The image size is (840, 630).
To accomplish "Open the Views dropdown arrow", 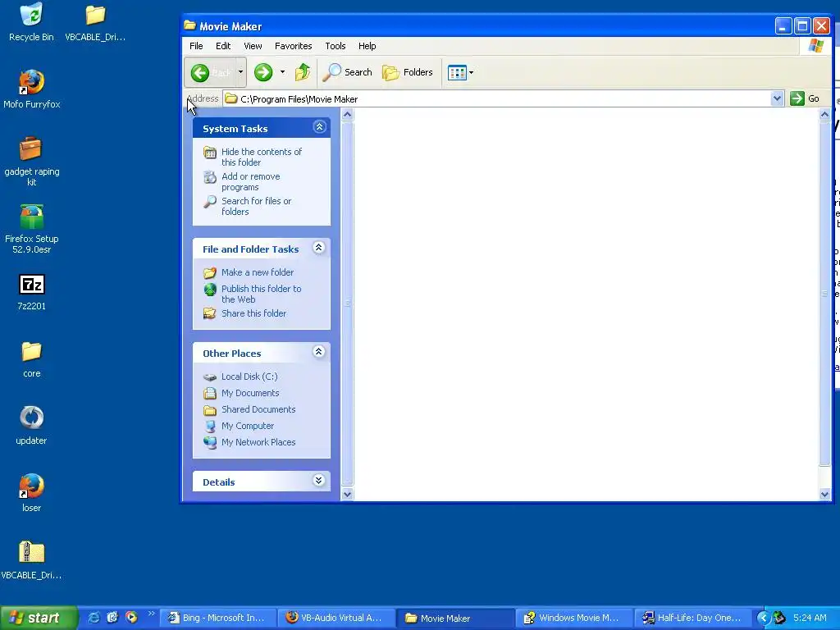I will point(471,72).
